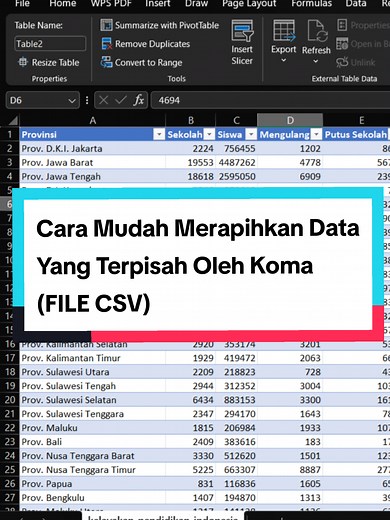
Task: Switch to the Draw tab
Action: click(196, 4)
